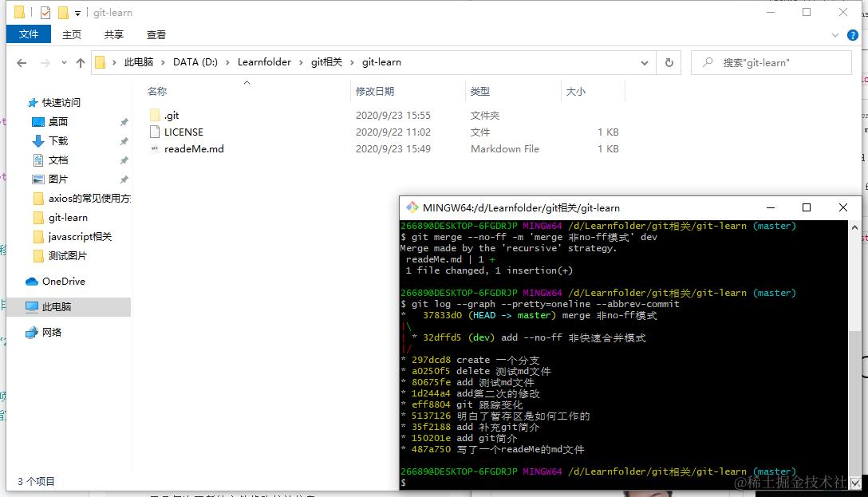The height and width of the screenshot is (497, 868).
Task: Click properties checkmark icon in title bar
Action: [45, 12]
